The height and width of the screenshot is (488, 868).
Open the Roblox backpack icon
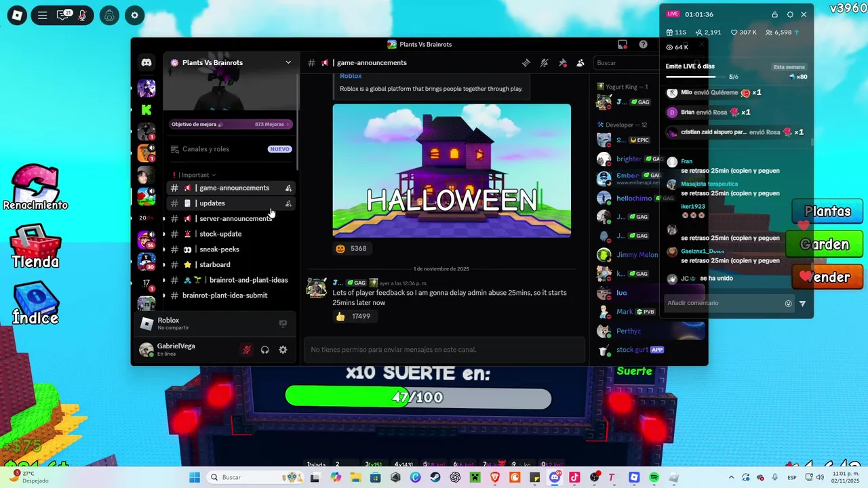[108, 15]
